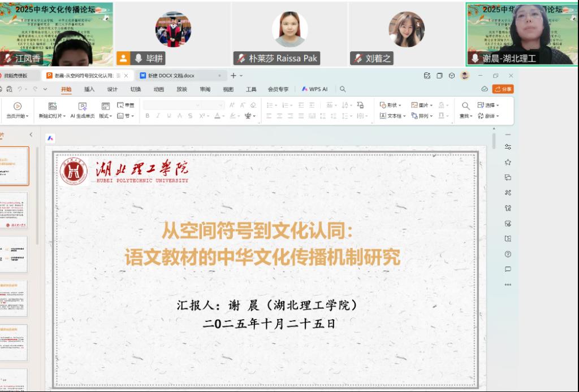Toggle underline text formatting
The height and width of the screenshot is (392, 579).
(169, 116)
